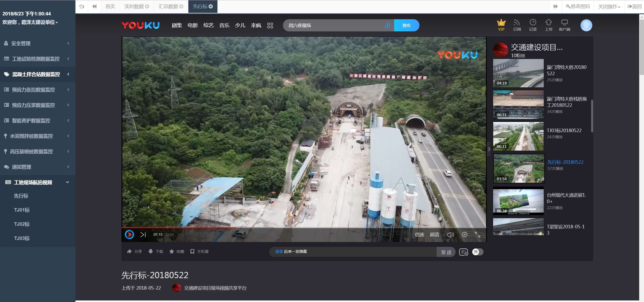Viewport: 644px width, 302px height.
Task: Open danmaku settings icon beside send button
Action: coord(464,252)
